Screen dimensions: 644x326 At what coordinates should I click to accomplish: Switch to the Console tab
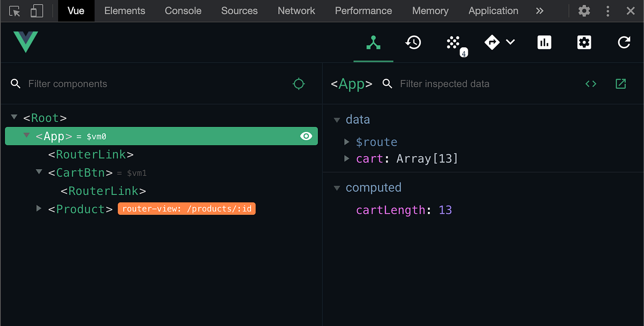point(183,11)
